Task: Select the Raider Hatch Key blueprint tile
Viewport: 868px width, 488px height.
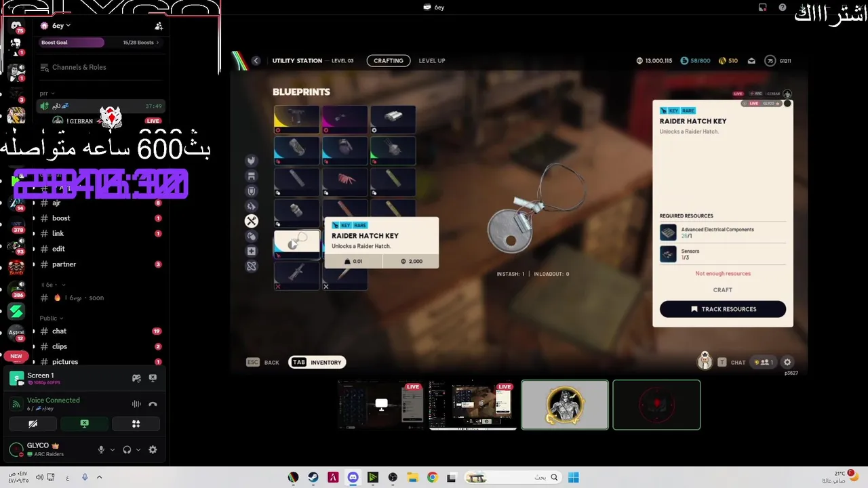Action: (x=297, y=244)
